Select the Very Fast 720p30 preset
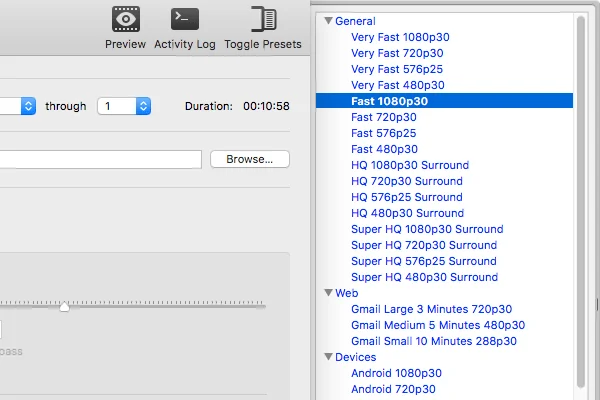The height and width of the screenshot is (400, 600). (397, 53)
